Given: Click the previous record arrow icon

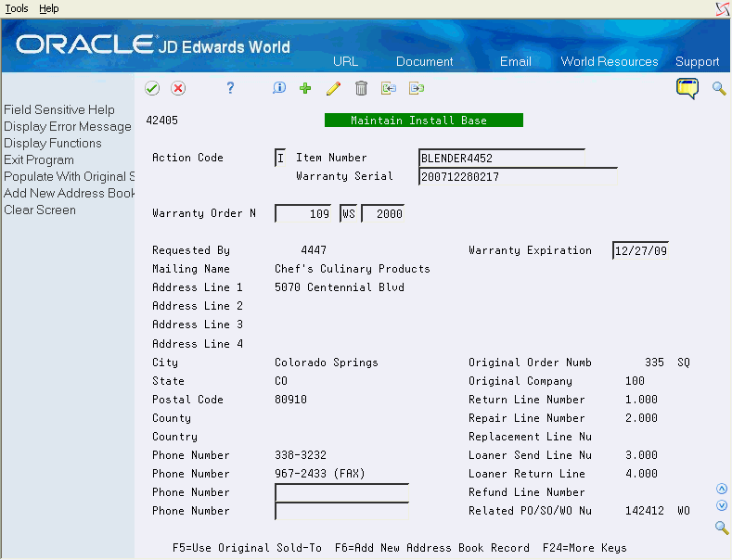Looking at the screenshot, I should point(389,88).
